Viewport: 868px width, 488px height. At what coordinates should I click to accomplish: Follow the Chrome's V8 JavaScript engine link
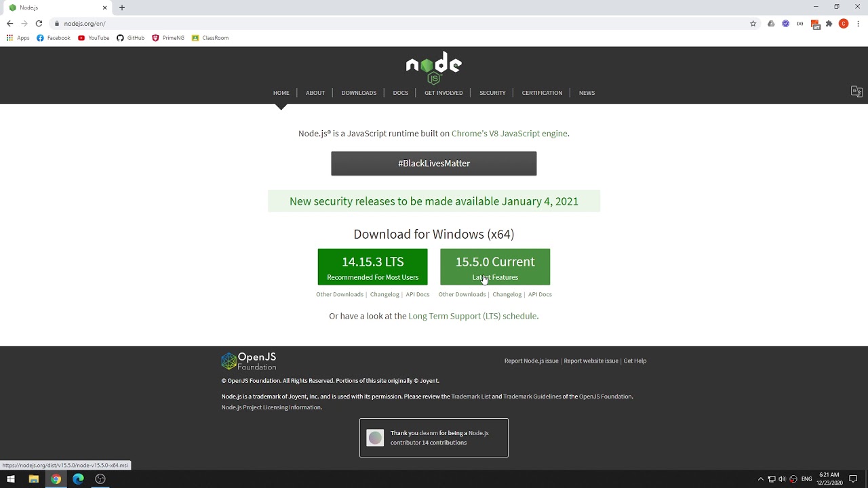[x=509, y=134]
